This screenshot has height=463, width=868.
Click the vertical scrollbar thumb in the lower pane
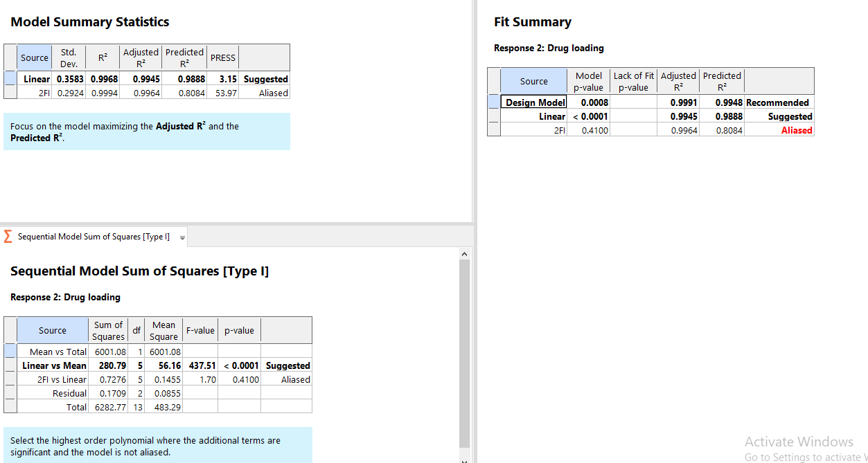point(464,353)
